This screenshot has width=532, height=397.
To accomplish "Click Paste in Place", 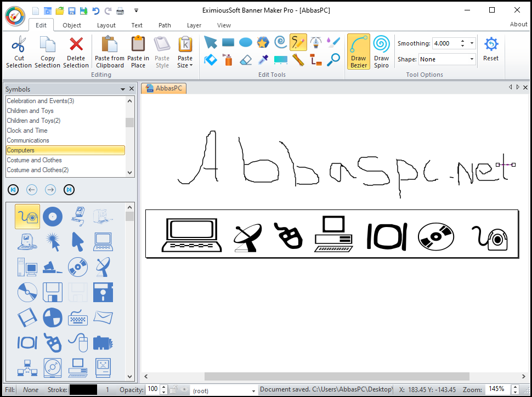I will [x=138, y=52].
